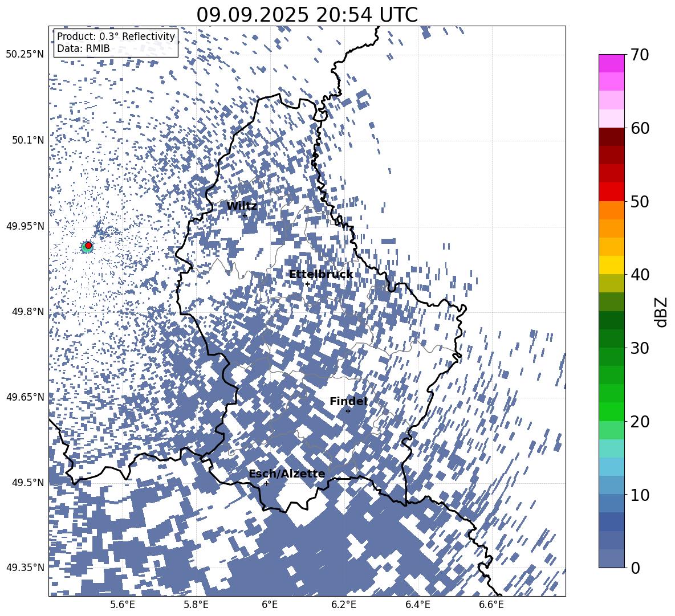This screenshot has height=616, width=675.
Task: Click the Findel station label
Action: point(348,401)
